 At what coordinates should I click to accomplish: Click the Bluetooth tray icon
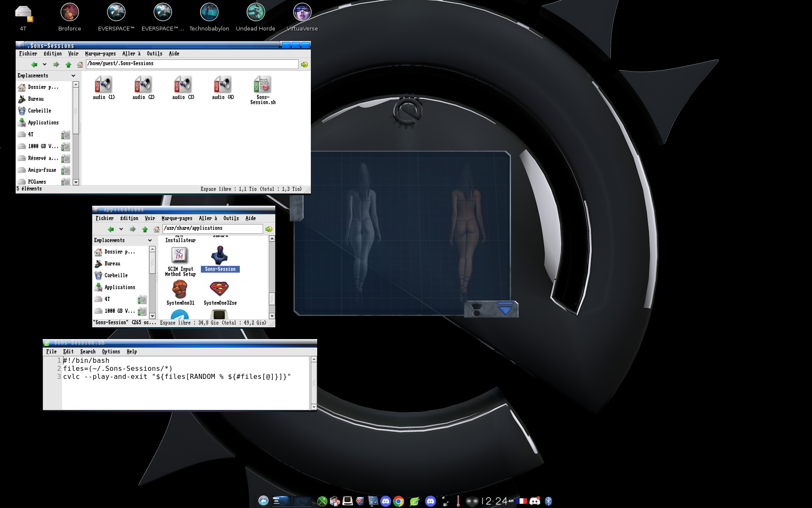(x=548, y=501)
